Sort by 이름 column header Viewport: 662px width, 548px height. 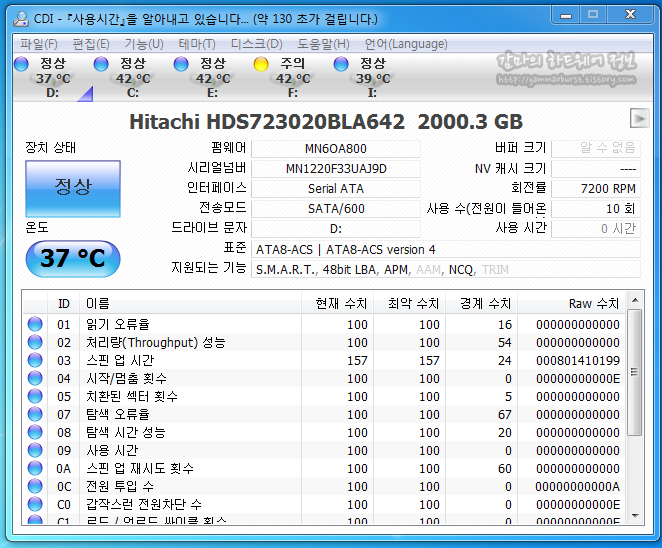(x=190, y=304)
